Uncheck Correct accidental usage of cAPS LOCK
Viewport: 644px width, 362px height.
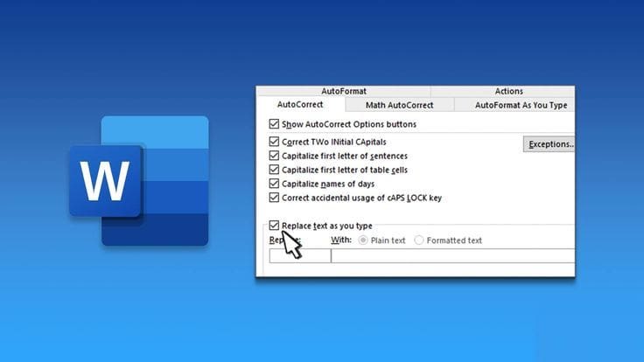click(x=274, y=198)
